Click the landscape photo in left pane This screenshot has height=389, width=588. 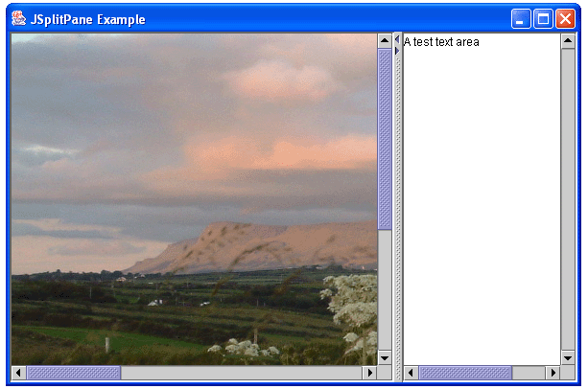point(195,199)
